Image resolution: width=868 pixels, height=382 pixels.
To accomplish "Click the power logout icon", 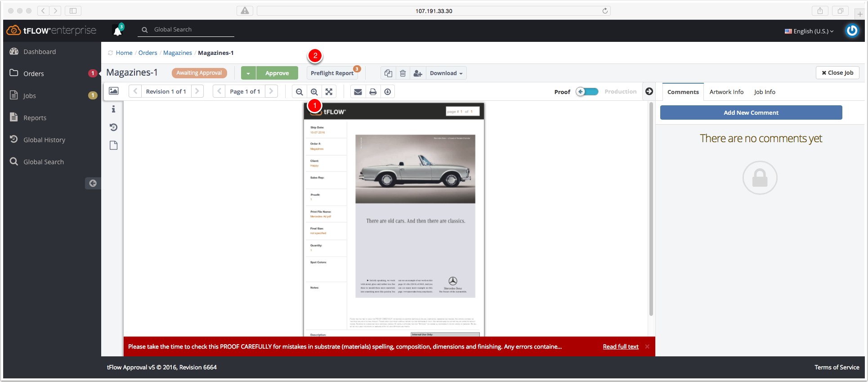I will [x=852, y=31].
